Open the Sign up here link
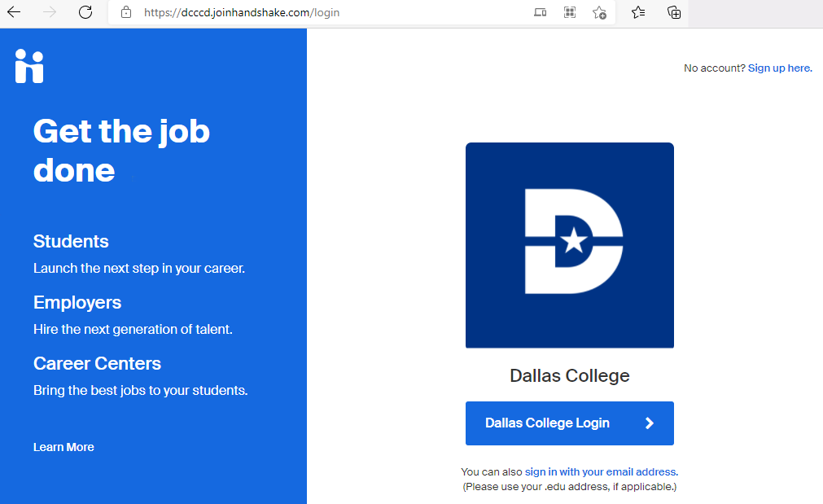 coord(780,68)
